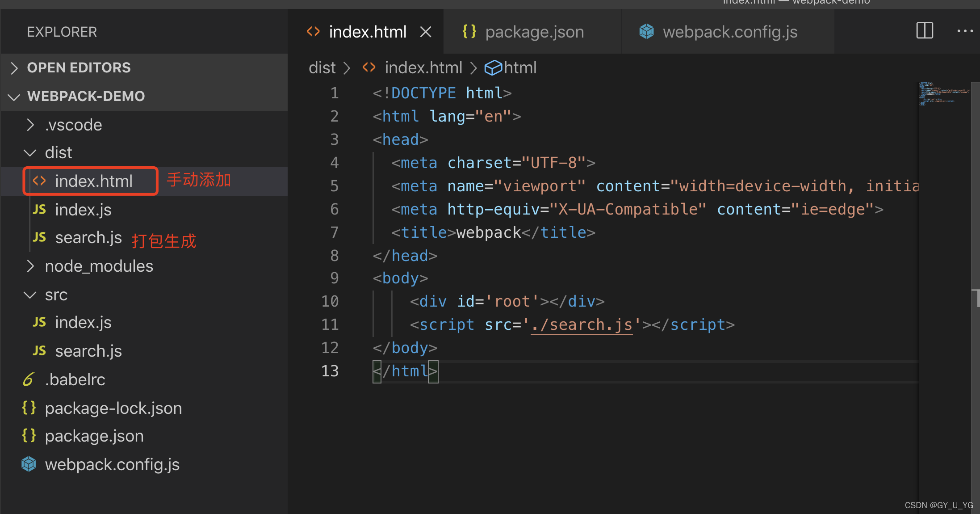Click the webpack cube icon on webpack.config.js tab
Screen dimensions: 980x514
point(646,31)
